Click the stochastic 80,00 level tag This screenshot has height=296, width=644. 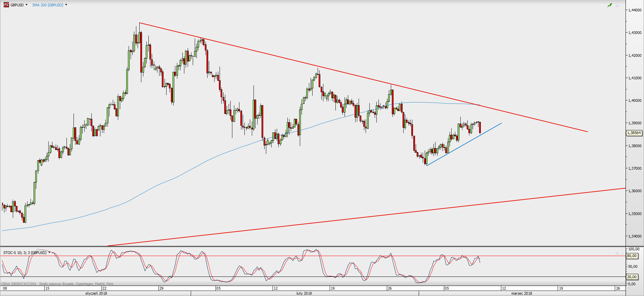(x=632, y=256)
